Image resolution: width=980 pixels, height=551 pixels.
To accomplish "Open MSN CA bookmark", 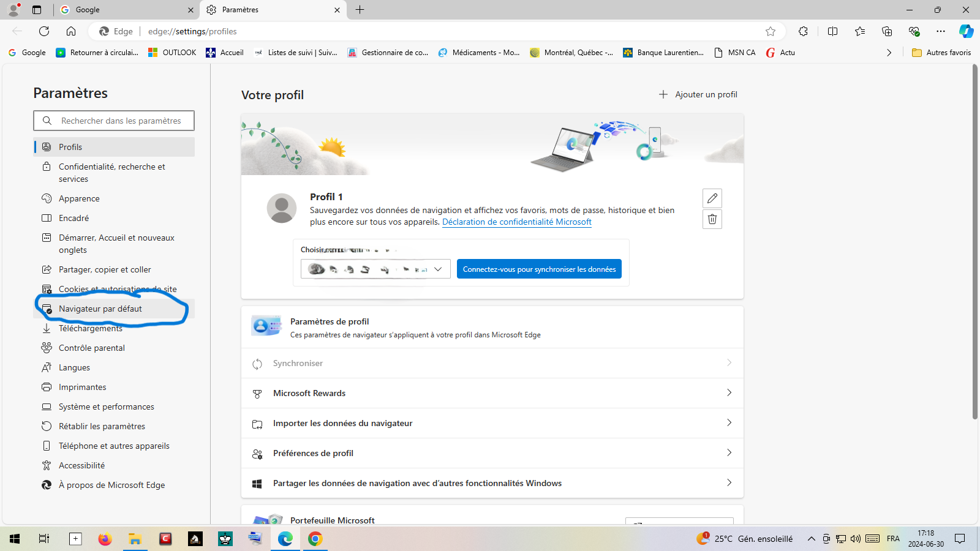I will pos(735,53).
